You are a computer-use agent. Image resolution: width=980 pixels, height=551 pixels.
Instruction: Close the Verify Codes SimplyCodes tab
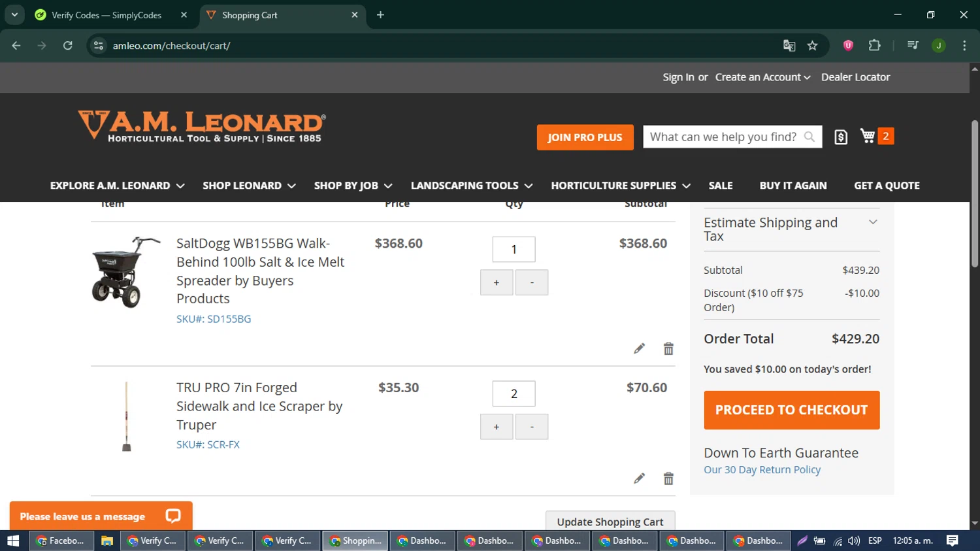184,14
